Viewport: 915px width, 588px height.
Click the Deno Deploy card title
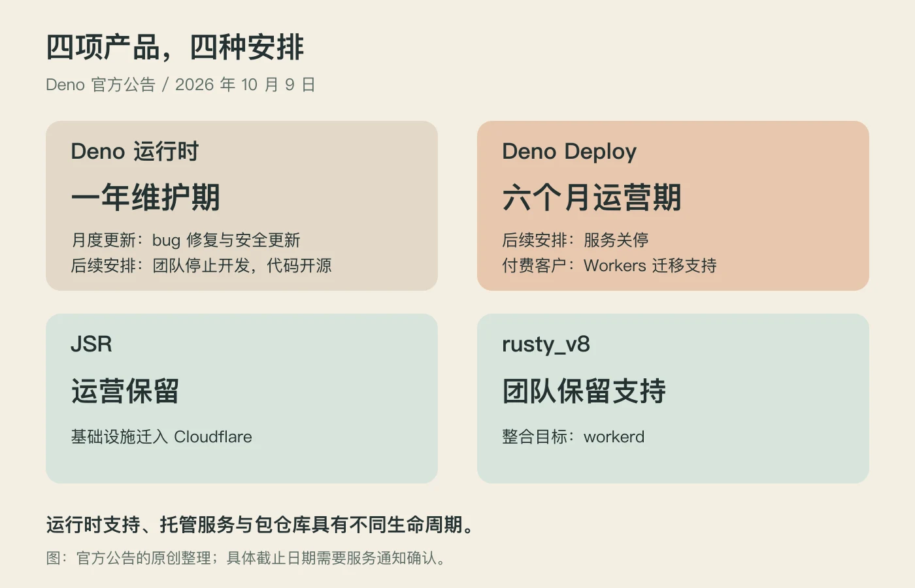point(569,152)
